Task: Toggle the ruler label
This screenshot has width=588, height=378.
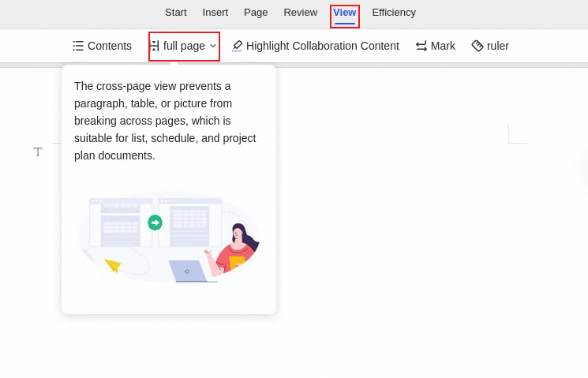Action: [x=497, y=46]
